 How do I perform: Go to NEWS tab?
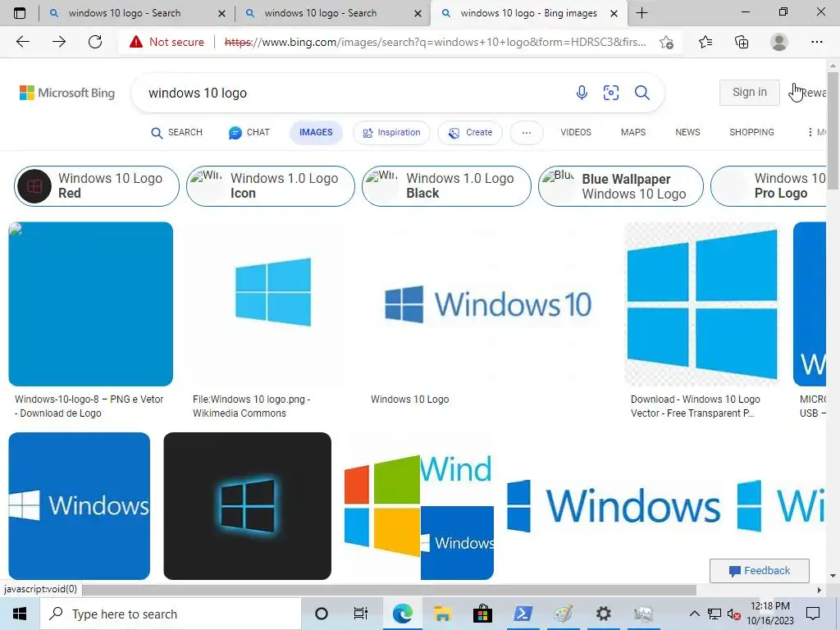(687, 132)
